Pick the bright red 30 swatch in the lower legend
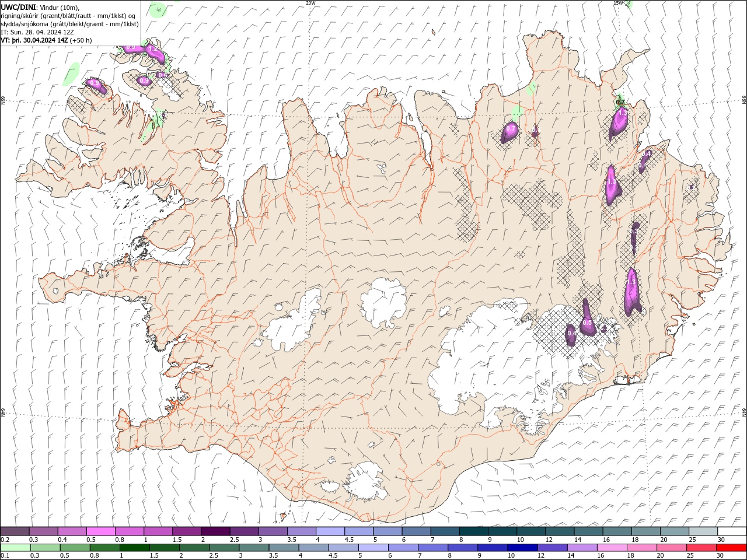 [731, 548]
